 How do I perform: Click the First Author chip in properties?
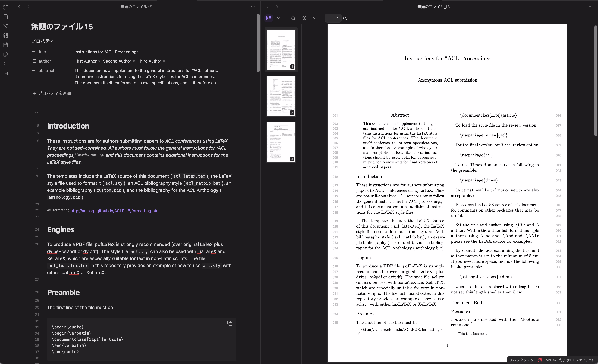point(85,61)
